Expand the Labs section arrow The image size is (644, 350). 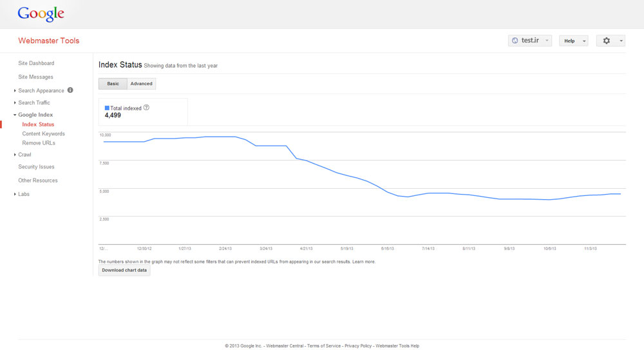pos(15,194)
